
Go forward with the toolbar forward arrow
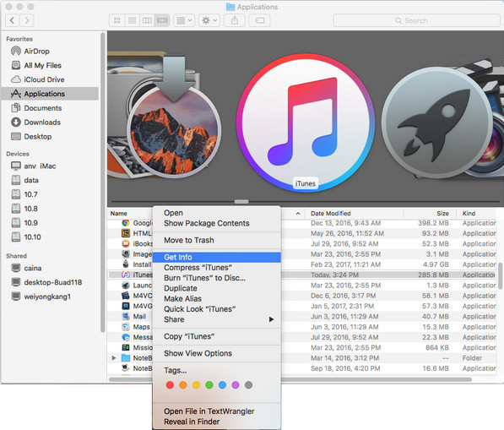tap(27, 20)
